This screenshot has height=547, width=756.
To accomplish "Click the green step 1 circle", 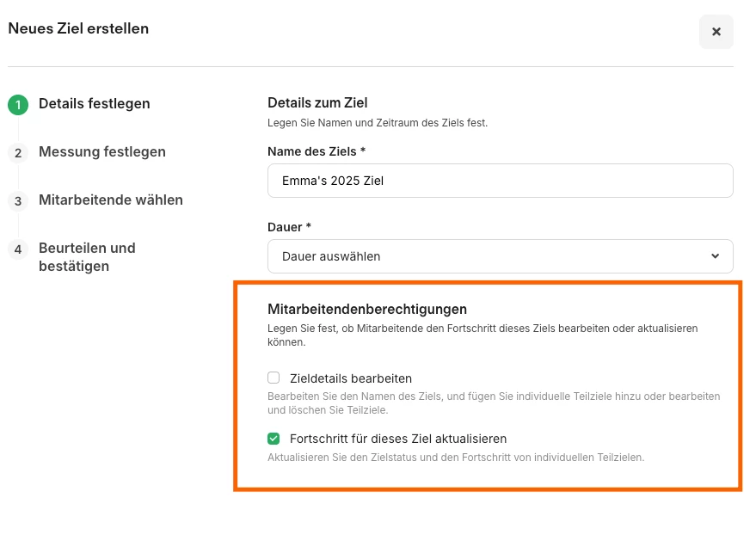I will pos(17,105).
